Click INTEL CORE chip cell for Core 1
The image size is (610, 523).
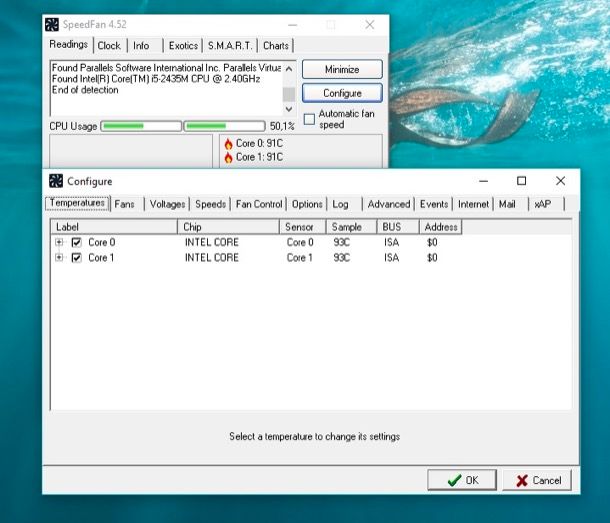coord(212,258)
